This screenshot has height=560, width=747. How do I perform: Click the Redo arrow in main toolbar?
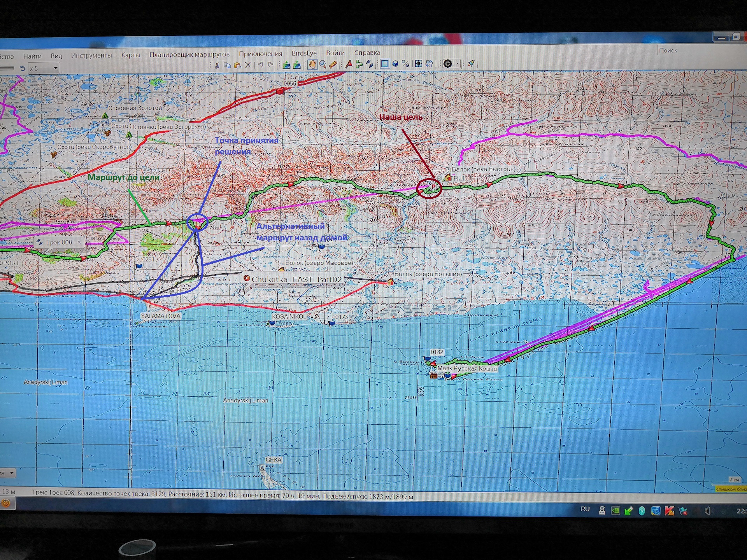[x=271, y=65]
